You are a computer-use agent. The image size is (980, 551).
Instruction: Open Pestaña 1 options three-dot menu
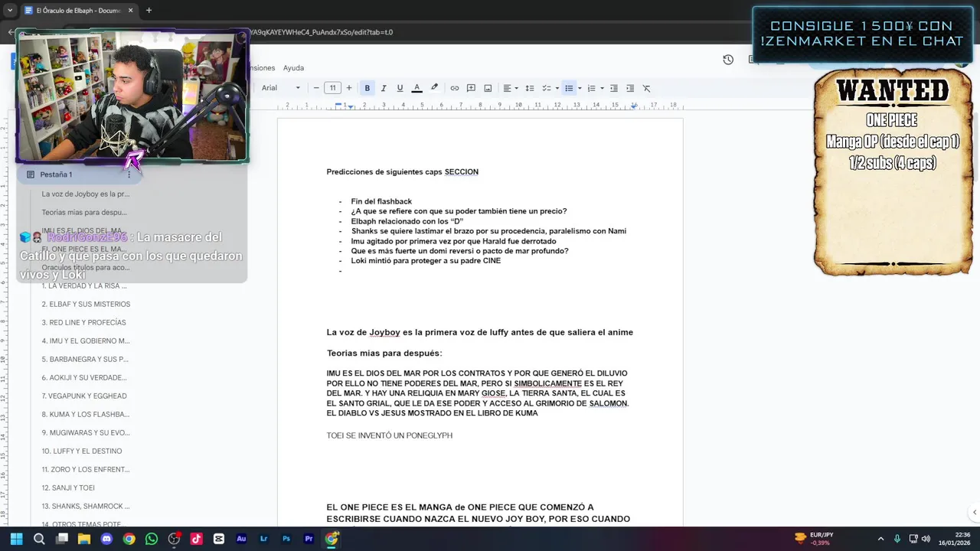tap(129, 174)
